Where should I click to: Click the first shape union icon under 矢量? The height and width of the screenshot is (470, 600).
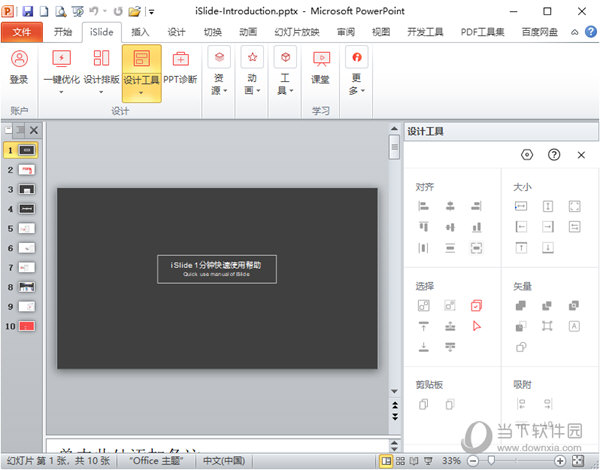(521, 305)
